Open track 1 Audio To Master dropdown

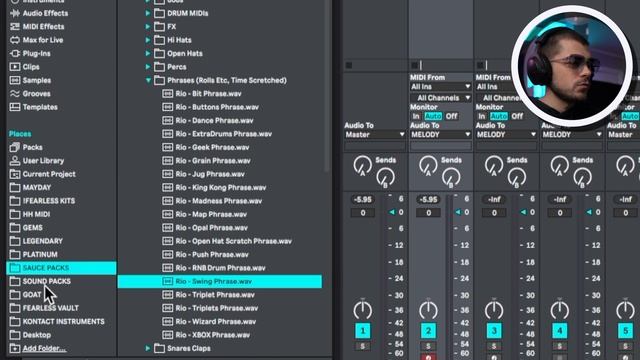(x=375, y=134)
